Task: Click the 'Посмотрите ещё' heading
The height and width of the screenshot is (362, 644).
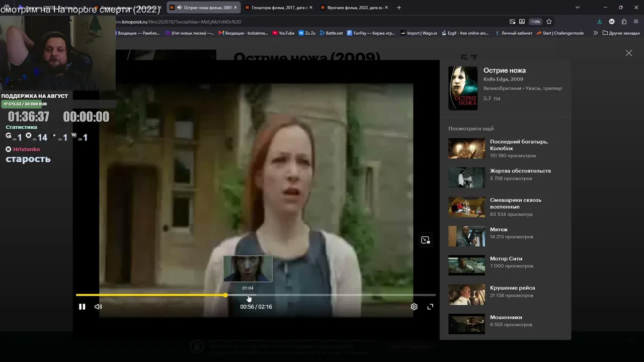Action: click(x=471, y=129)
